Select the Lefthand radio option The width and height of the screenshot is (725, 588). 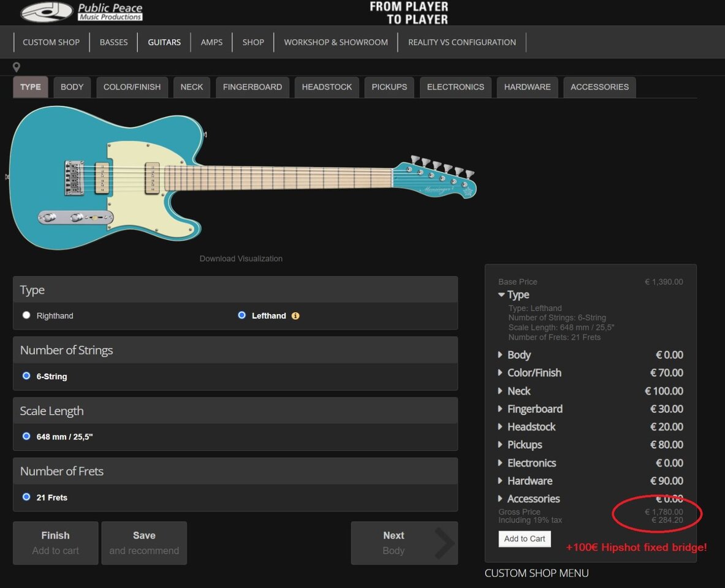click(x=242, y=315)
